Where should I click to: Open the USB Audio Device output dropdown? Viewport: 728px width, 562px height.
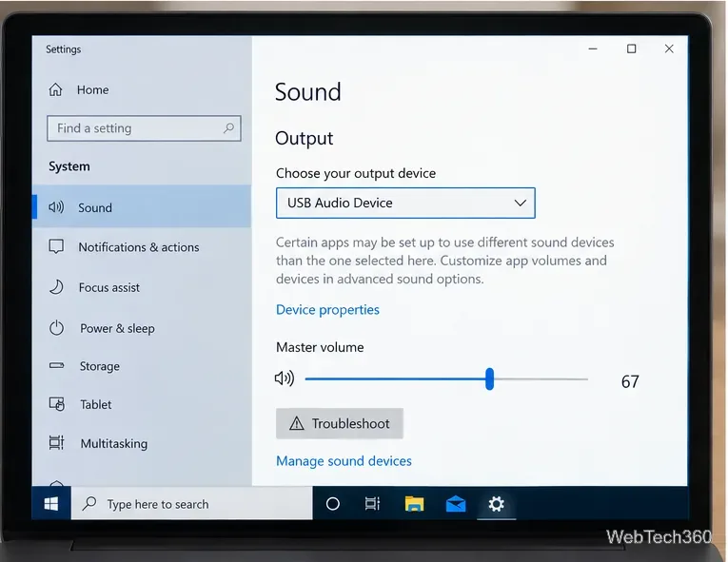(405, 203)
